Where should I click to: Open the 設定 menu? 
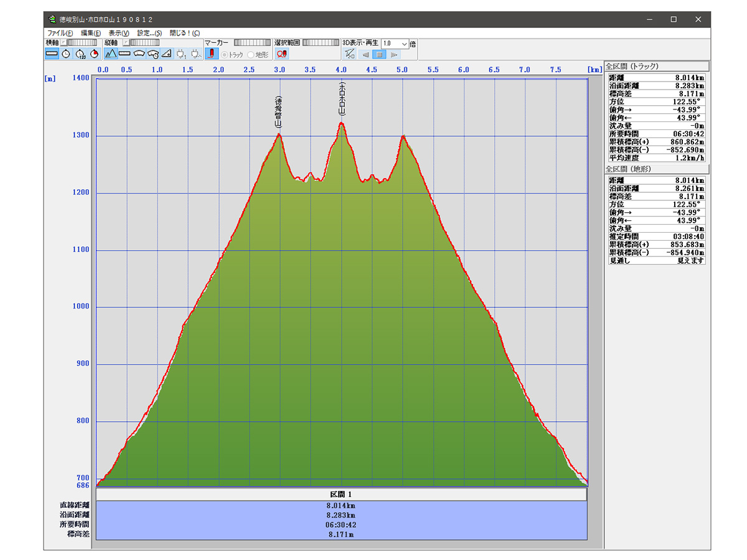click(x=149, y=33)
